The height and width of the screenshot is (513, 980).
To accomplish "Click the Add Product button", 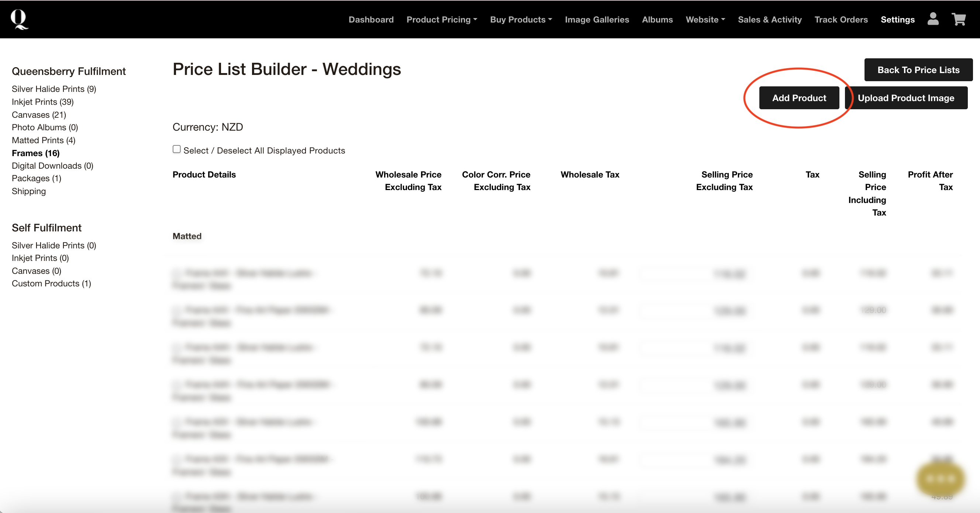I will click(x=799, y=98).
